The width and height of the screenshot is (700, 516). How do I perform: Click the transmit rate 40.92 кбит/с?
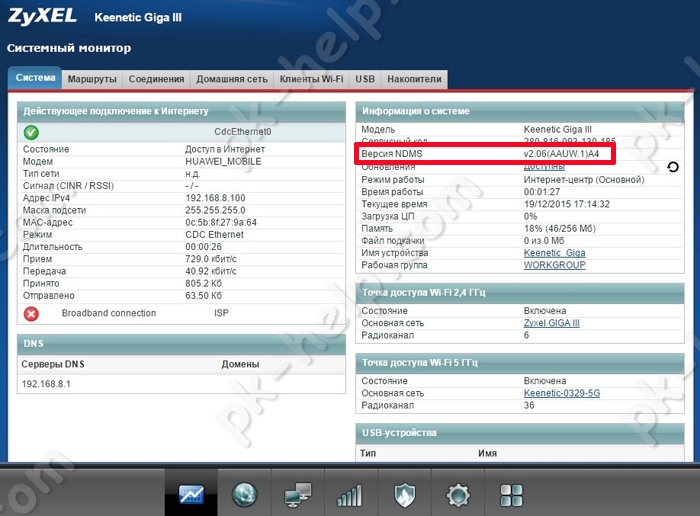tap(211, 271)
